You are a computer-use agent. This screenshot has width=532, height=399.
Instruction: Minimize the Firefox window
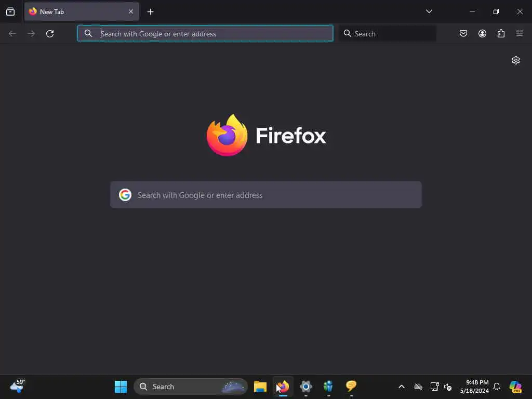pos(472,11)
